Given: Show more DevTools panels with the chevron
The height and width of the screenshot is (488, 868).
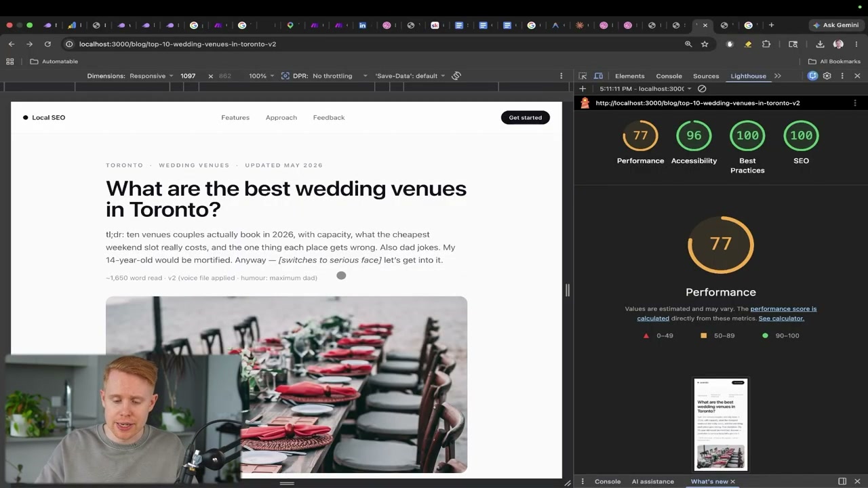Looking at the screenshot, I should click(778, 76).
